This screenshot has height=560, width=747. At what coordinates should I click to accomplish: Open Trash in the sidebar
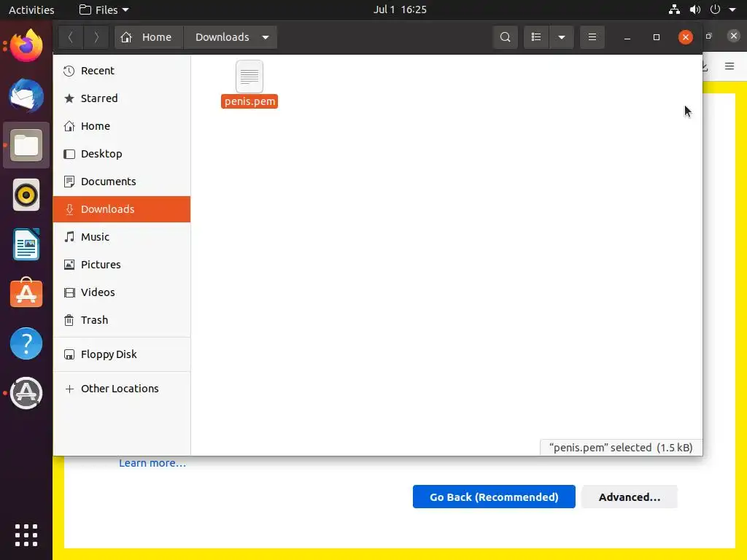coord(122,319)
